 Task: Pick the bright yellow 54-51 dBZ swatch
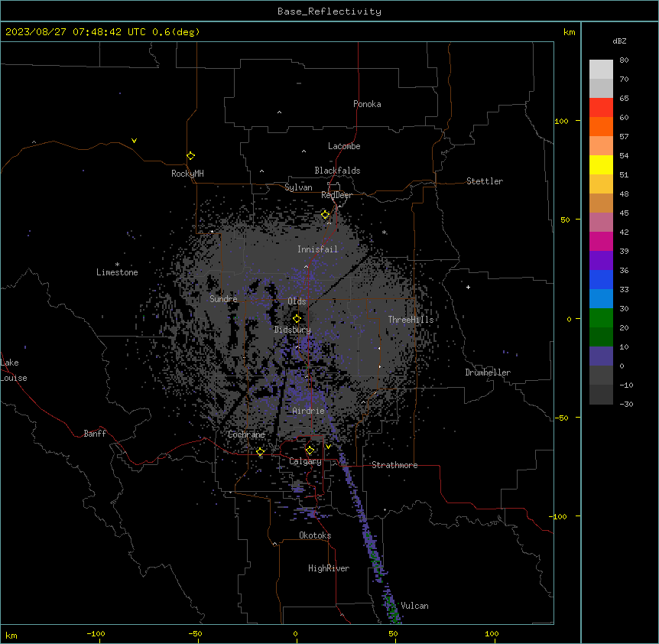pyautogui.click(x=601, y=164)
